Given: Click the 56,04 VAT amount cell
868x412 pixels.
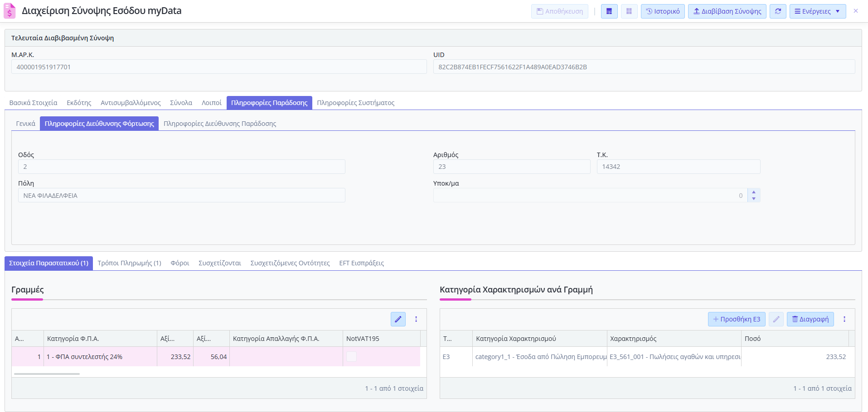Looking at the screenshot, I should [211, 357].
